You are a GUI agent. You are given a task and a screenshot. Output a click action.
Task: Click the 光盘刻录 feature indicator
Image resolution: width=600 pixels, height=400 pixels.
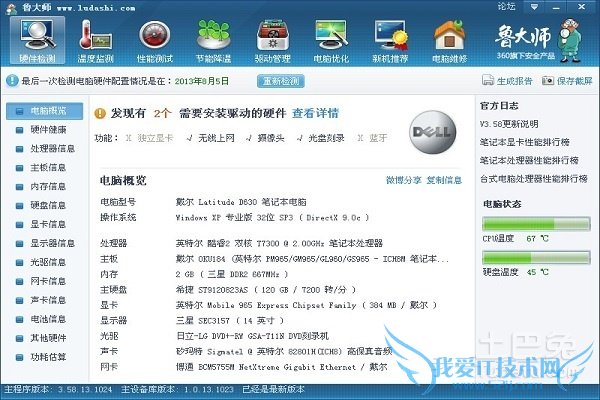(x=320, y=138)
